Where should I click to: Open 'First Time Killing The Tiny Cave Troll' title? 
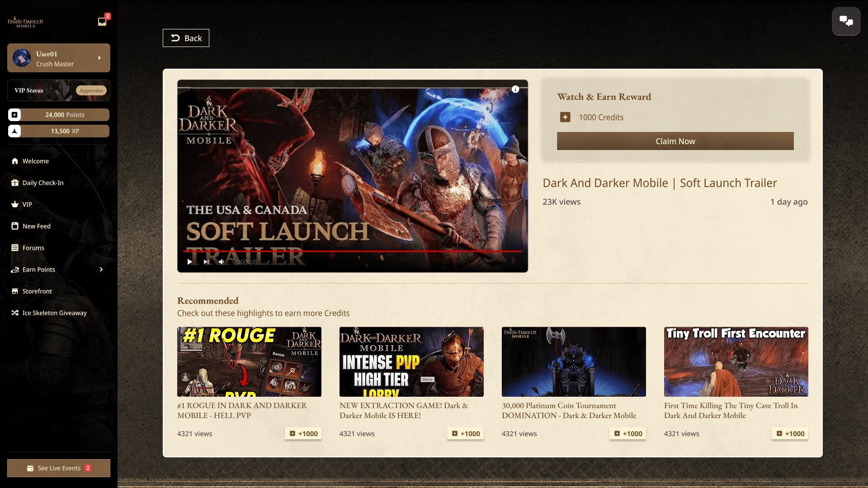tap(731, 411)
